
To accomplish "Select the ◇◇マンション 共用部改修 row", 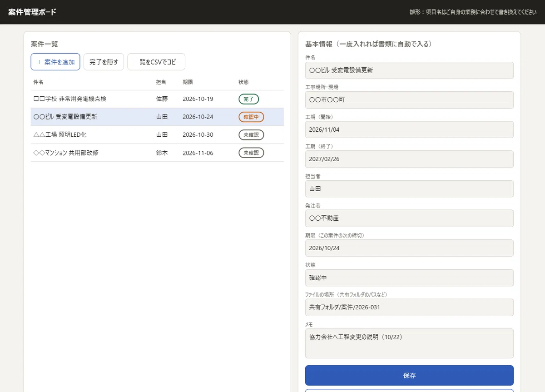I will (x=157, y=153).
